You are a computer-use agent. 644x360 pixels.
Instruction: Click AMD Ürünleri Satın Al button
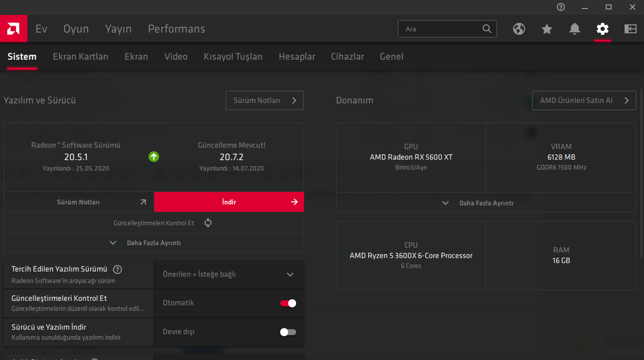point(584,100)
